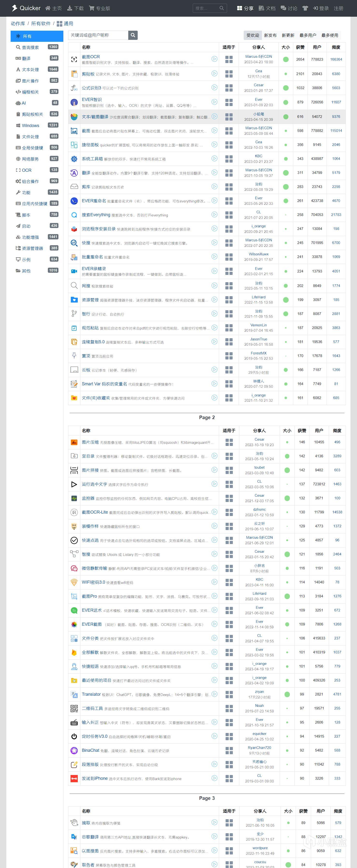357x868 pixels.
Task: Open the Translator action link
Action: click(91, 694)
